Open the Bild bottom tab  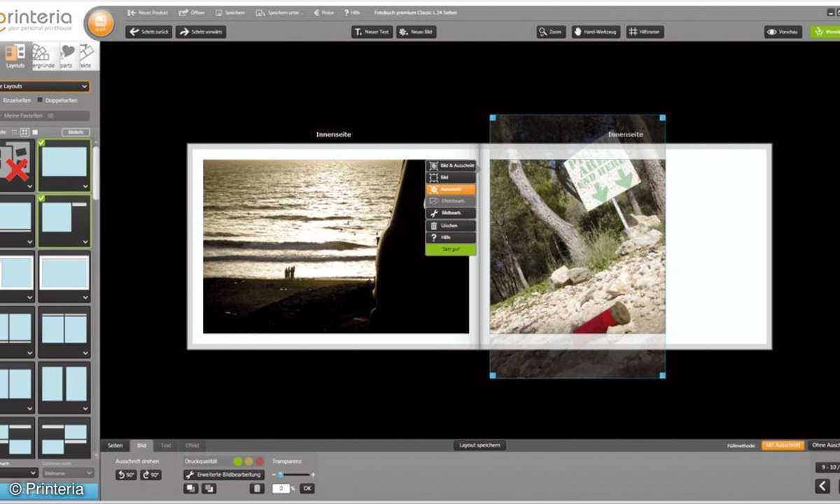[141, 445]
